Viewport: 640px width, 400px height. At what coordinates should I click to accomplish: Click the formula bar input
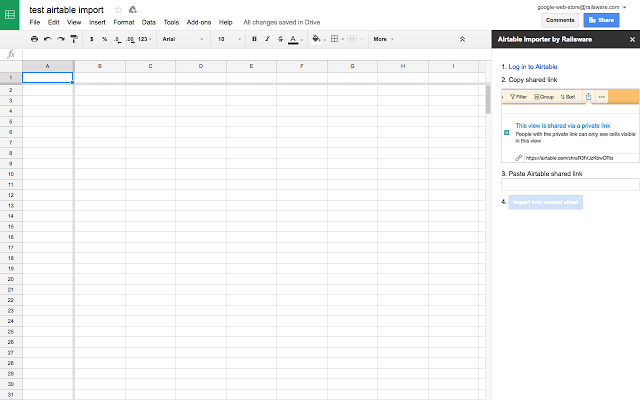pyautogui.click(x=256, y=54)
